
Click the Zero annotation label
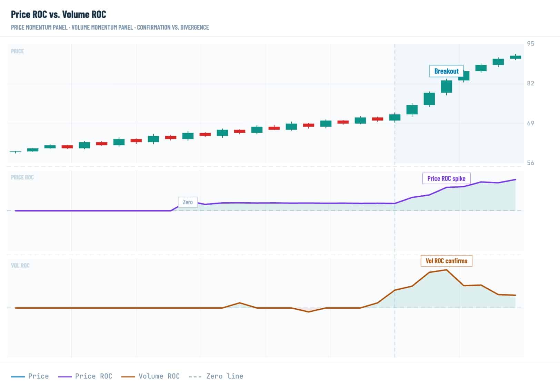tap(188, 202)
